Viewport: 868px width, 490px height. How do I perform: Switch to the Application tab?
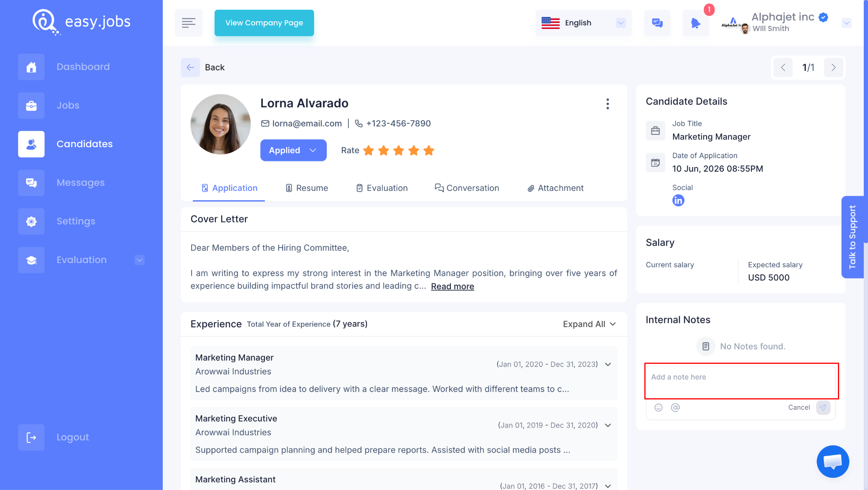tap(229, 188)
